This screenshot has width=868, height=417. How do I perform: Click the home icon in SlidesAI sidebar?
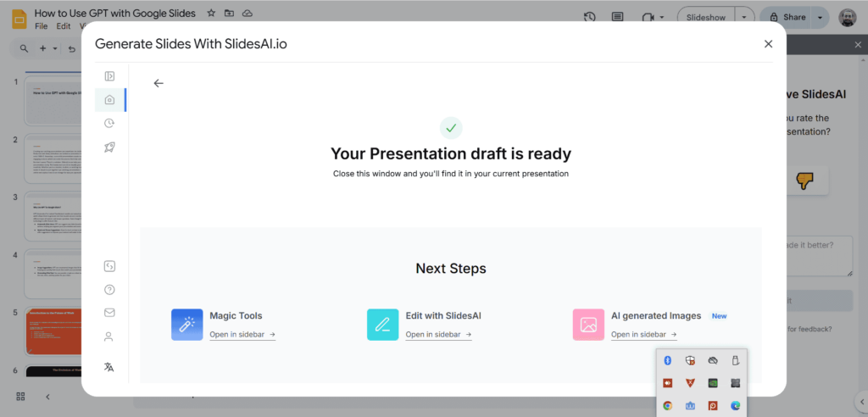click(109, 100)
